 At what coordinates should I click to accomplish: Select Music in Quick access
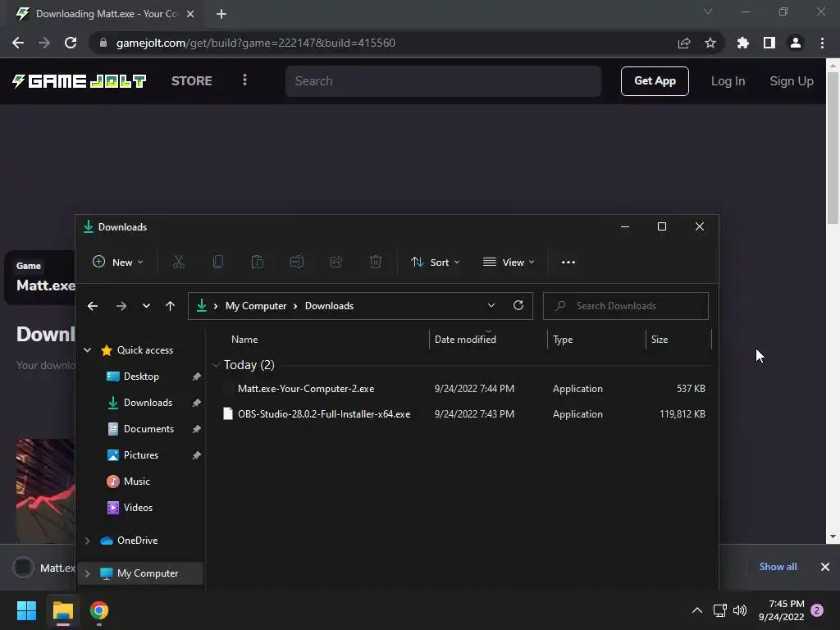137,482
